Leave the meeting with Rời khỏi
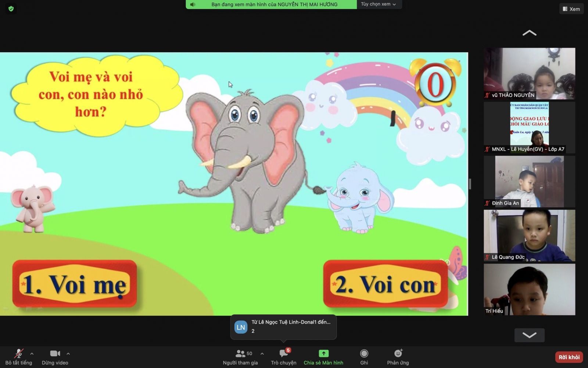 pyautogui.click(x=569, y=357)
